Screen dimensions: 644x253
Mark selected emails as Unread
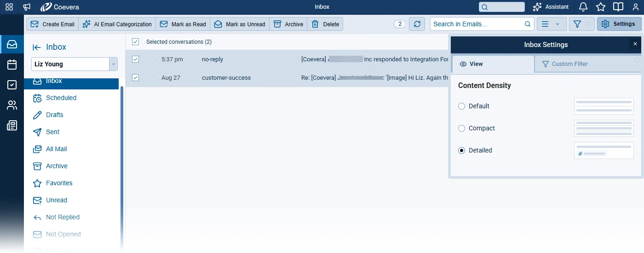pos(240,24)
